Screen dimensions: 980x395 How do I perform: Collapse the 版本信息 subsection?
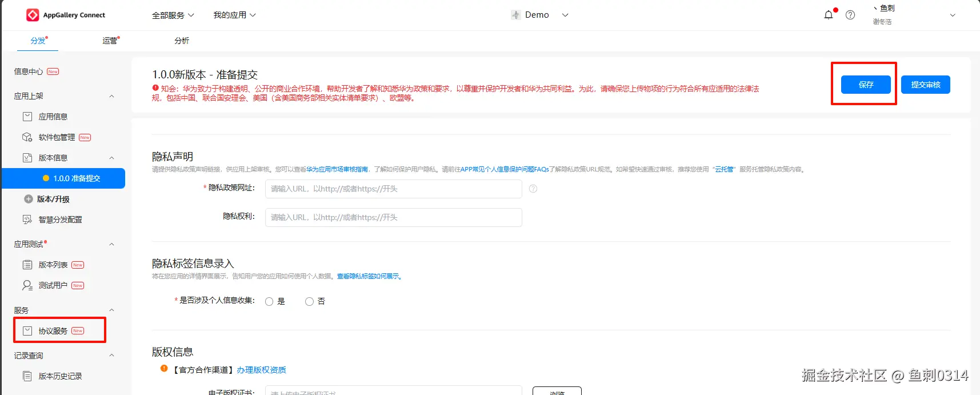pyautogui.click(x=111, y=158)
